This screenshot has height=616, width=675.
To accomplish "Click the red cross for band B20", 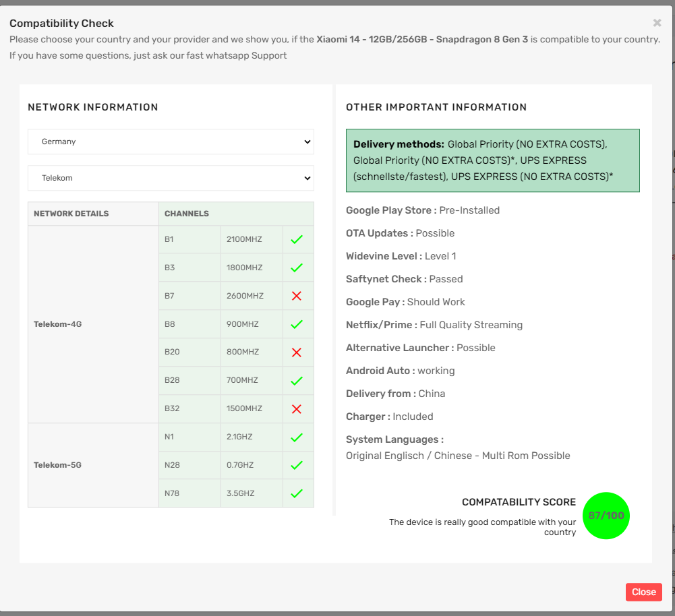I will click(296, 352).
